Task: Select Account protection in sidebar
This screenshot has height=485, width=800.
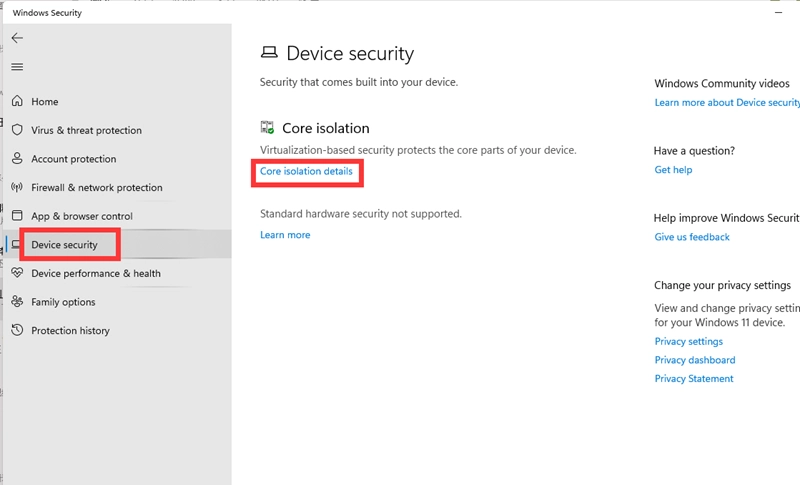Action: [73, 159]
